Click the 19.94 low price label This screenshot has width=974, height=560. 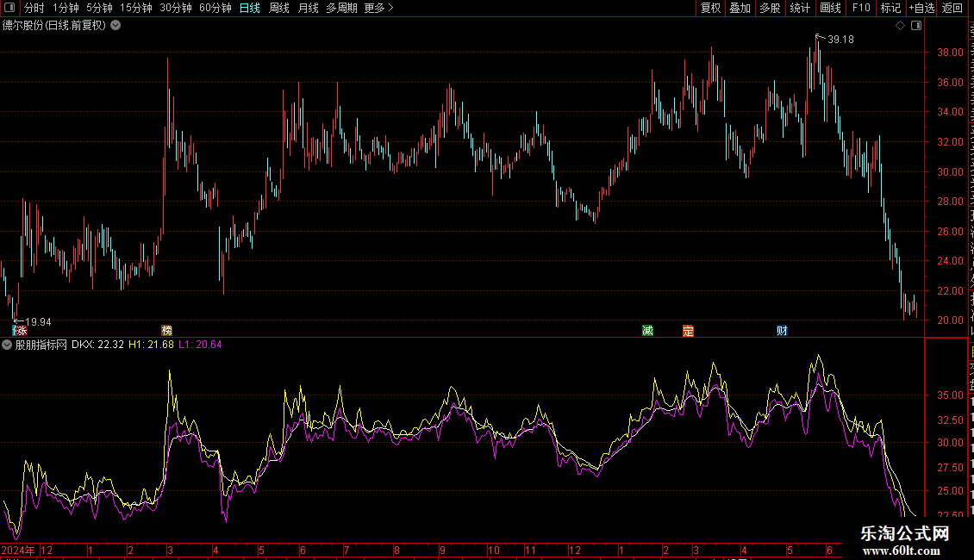(38, 322)
